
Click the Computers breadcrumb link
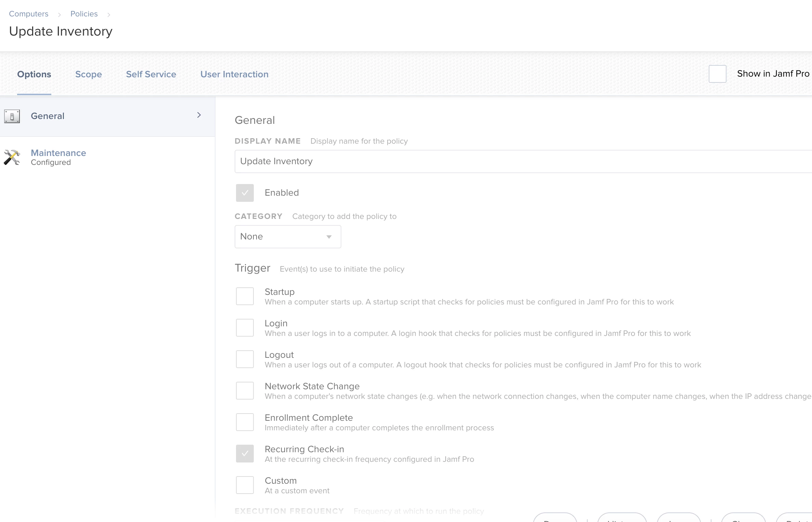pyautogui.click(x=28, y=14)
